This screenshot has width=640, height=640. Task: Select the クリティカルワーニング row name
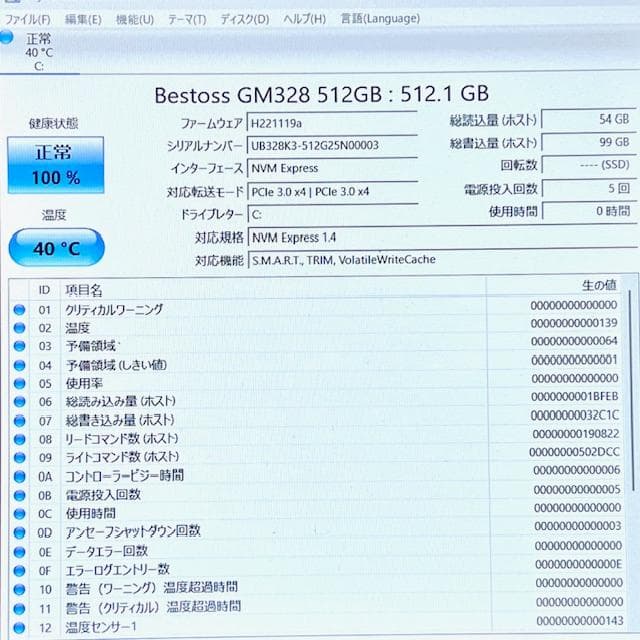point(114,309)
